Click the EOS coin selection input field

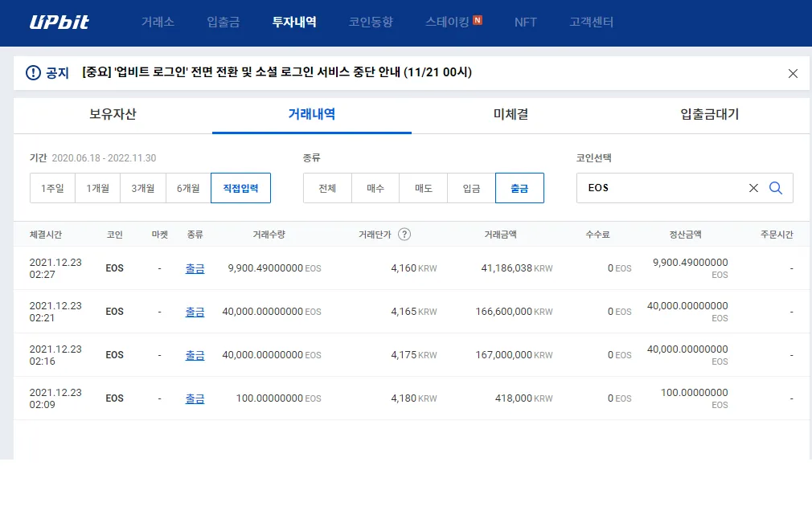(x=659, y=188)
